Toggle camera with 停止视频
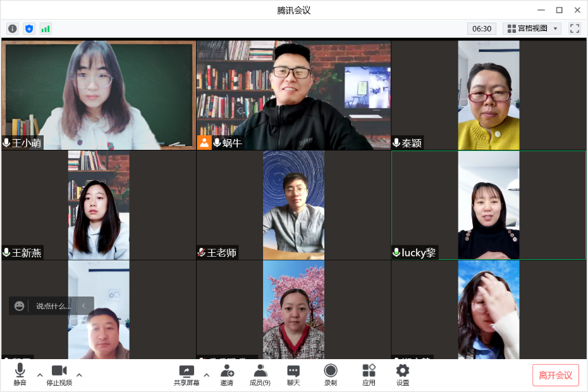The width and height of the screenshot is (588, 392). click(59, 374)
